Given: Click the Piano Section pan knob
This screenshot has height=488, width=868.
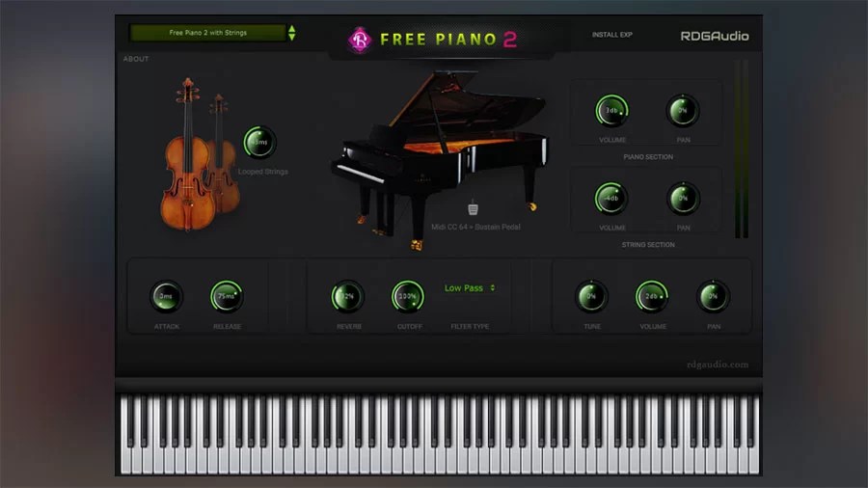Looking at the screenshot, I should click(683, 111).
